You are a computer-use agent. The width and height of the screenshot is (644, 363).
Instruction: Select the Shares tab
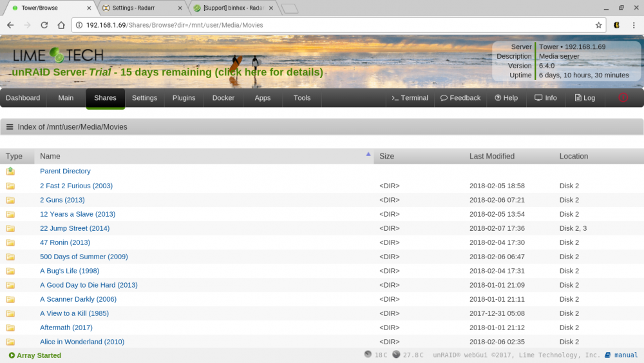[x=105, y=98]
